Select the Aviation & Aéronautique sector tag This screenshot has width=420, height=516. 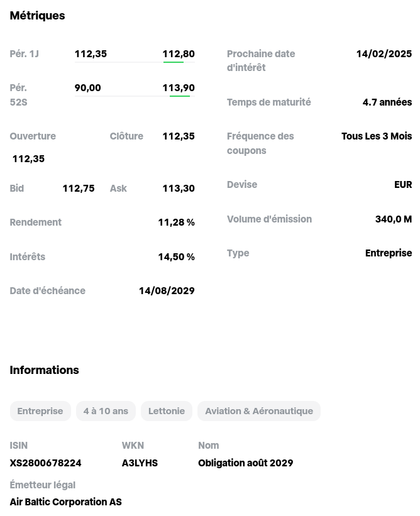pyautogui.click(x=259, y=410)
